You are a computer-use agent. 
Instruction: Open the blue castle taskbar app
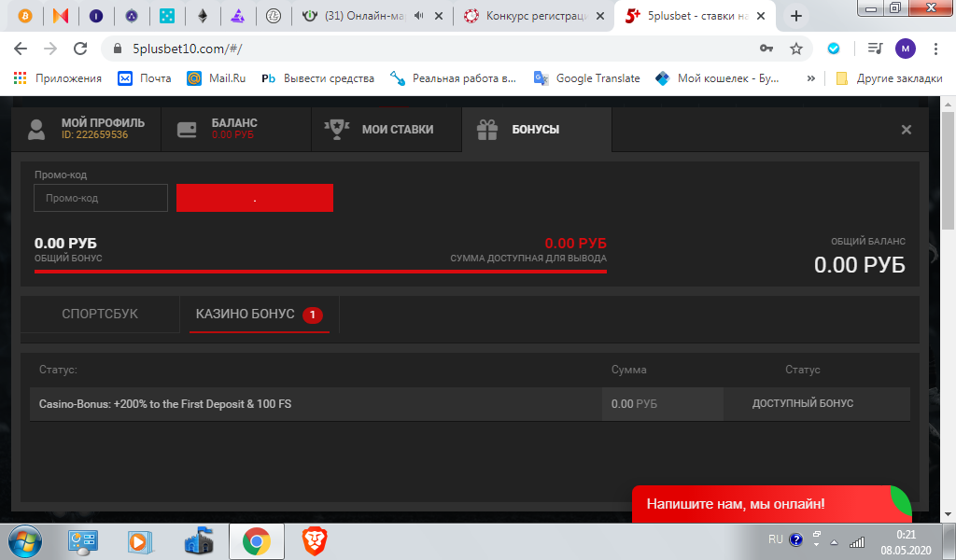point(198,541)
